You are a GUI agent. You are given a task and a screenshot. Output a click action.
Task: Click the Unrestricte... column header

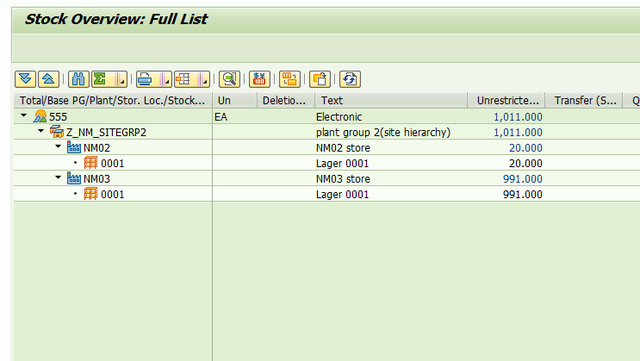tap(506, 100)
